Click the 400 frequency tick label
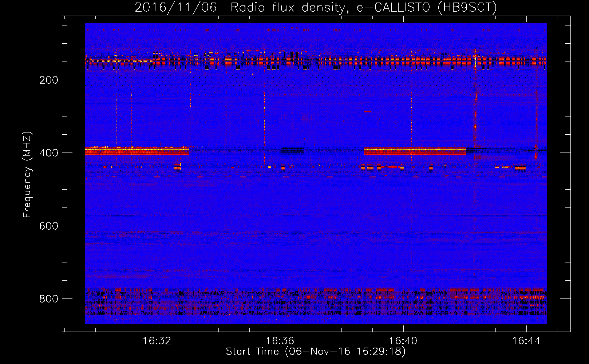The image size is (589, 364). [49, 153]
